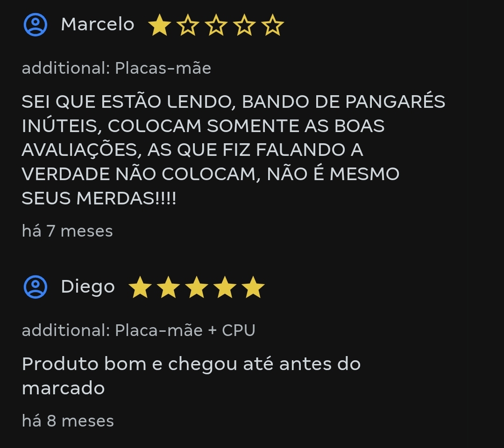Click the second empty star in Marcelo's rating
504x448 pixels.
(188, 25)
